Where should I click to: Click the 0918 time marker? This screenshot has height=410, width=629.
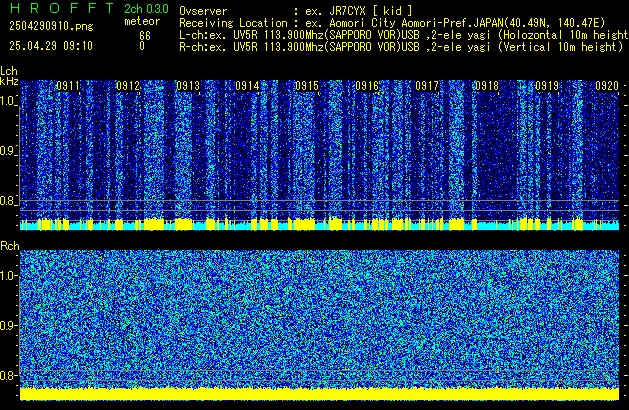487,86
